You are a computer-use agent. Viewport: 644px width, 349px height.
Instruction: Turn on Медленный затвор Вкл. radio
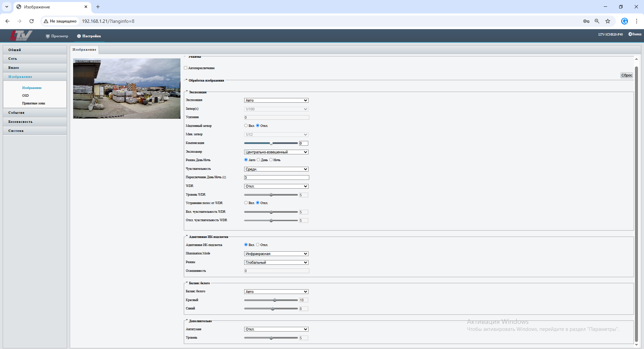tap(246, 126)
